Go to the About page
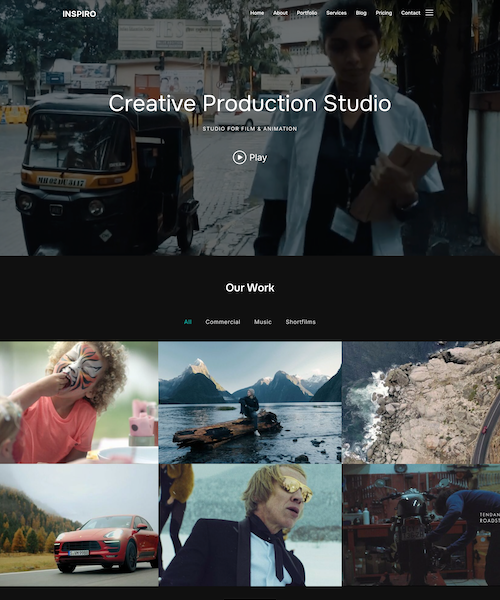The image size is (500, 600). tap(280, 13)
